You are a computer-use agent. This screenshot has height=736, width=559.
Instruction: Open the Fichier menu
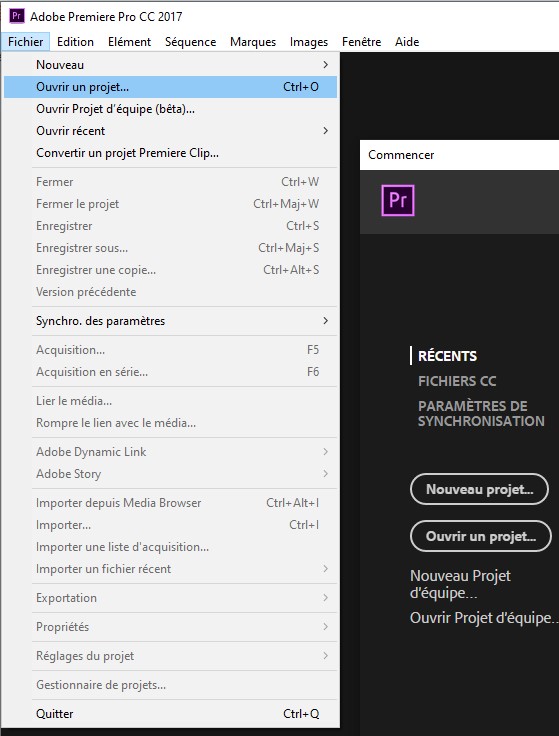(25, 42)
